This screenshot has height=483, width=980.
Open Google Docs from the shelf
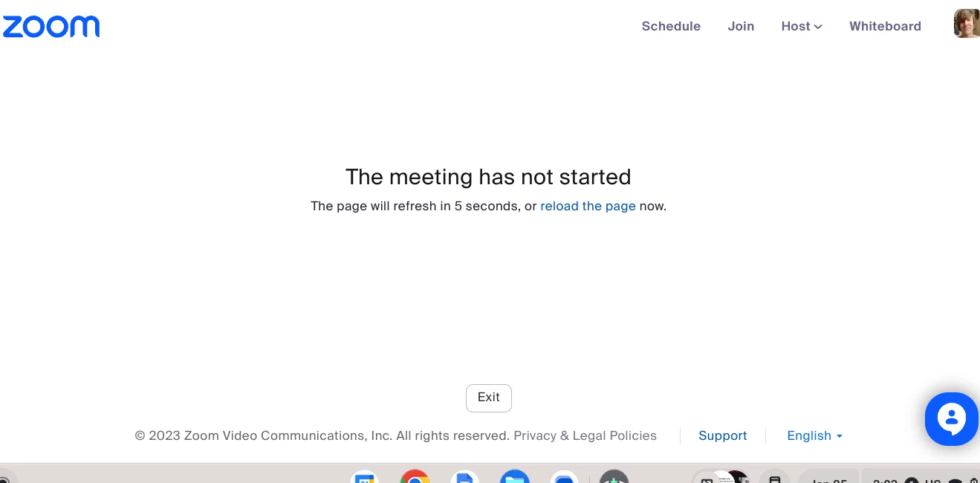(464, 477)
